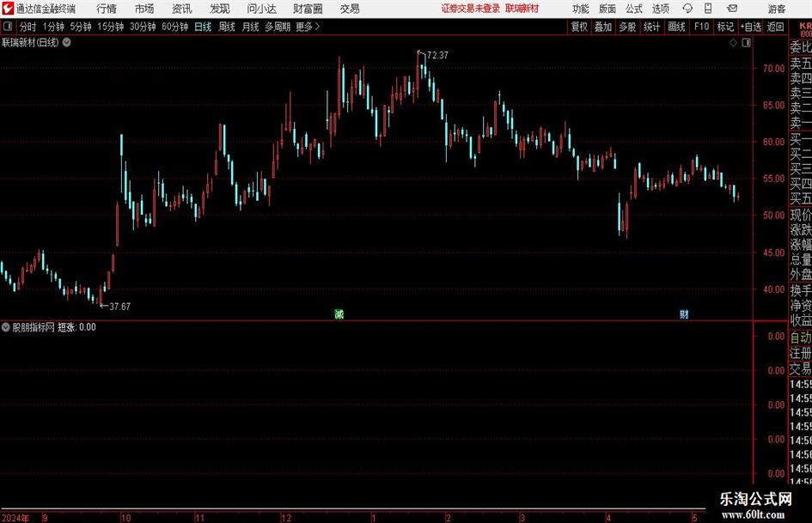812x523 pixels.
Task: Switch to the 5分钟 period
Action: pyautogui.click(x=80, y=27)
